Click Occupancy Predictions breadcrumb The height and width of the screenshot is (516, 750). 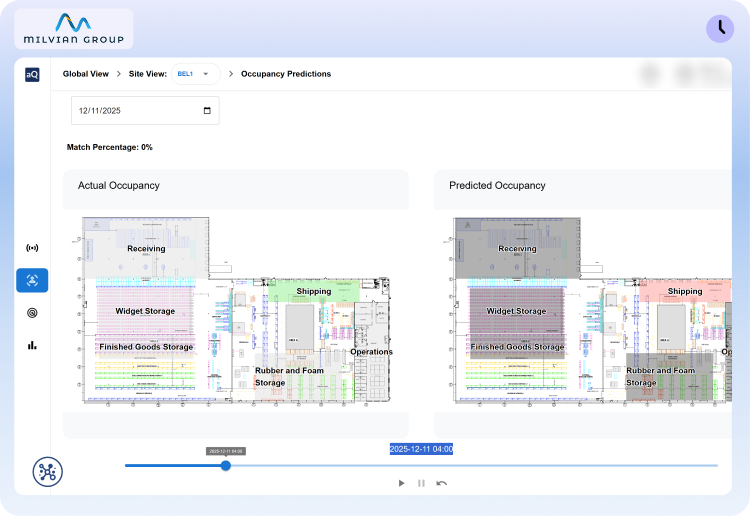(x=286, y=74)
